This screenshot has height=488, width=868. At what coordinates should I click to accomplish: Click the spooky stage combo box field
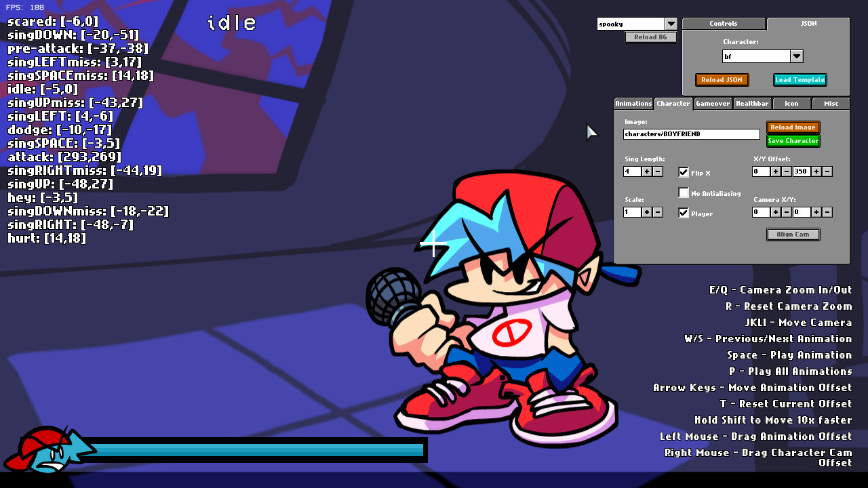click(x=631, y=24)
